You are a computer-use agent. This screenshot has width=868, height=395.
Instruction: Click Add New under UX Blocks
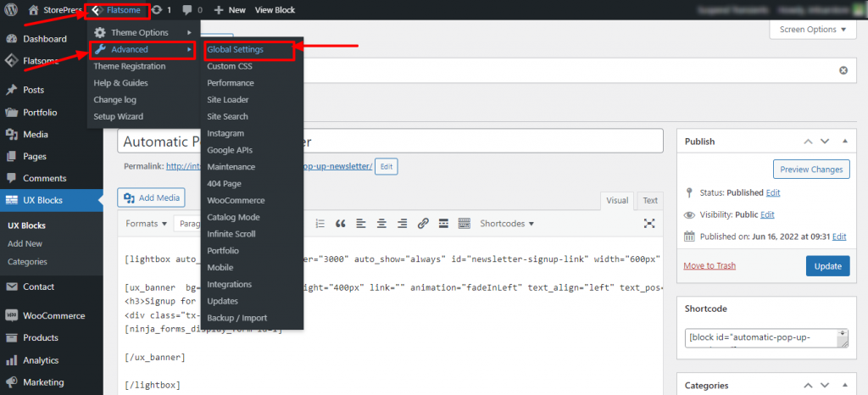point(25,243)
